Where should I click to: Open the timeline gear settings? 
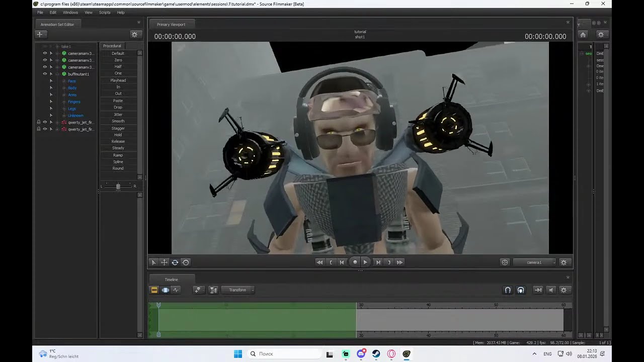[x=563, y=290]
